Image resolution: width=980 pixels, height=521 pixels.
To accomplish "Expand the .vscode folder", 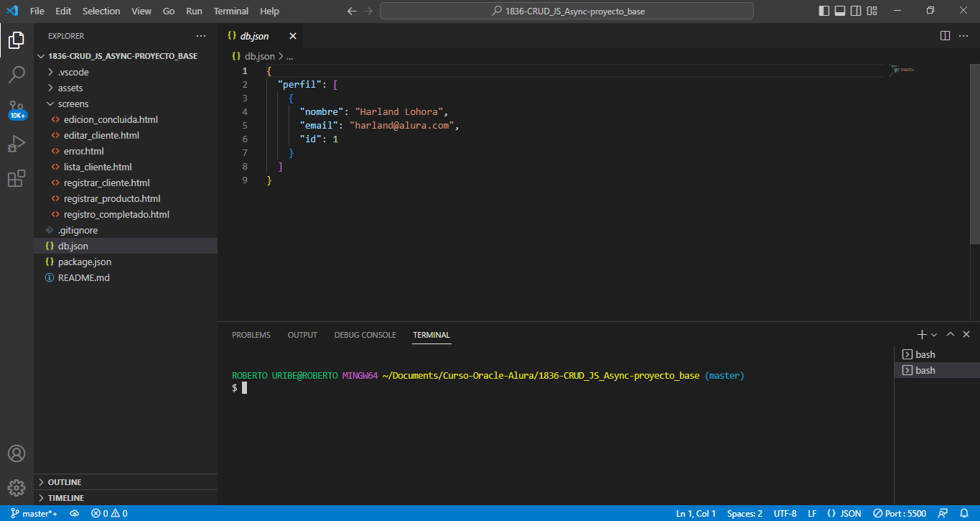I will 126,72.
